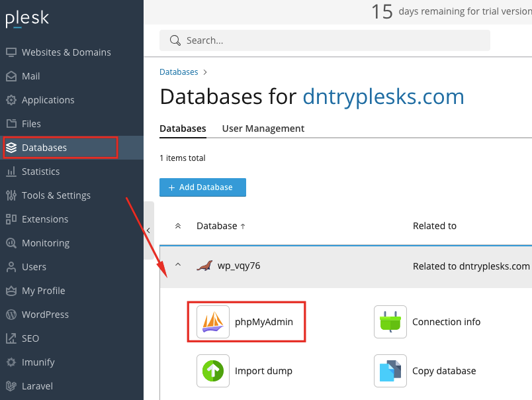Click the WordPress logo icon
The width and height of the screenshot is (532, 400).
pyautogui.click(x=11, y=315)
